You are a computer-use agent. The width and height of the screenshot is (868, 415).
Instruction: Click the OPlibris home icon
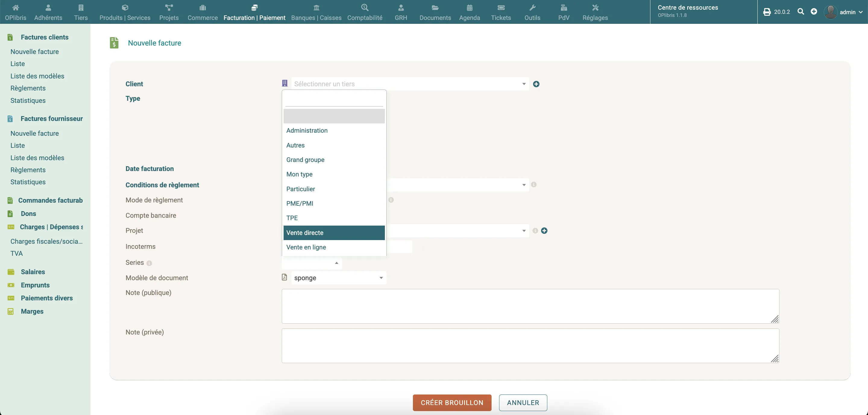[15, 8]
